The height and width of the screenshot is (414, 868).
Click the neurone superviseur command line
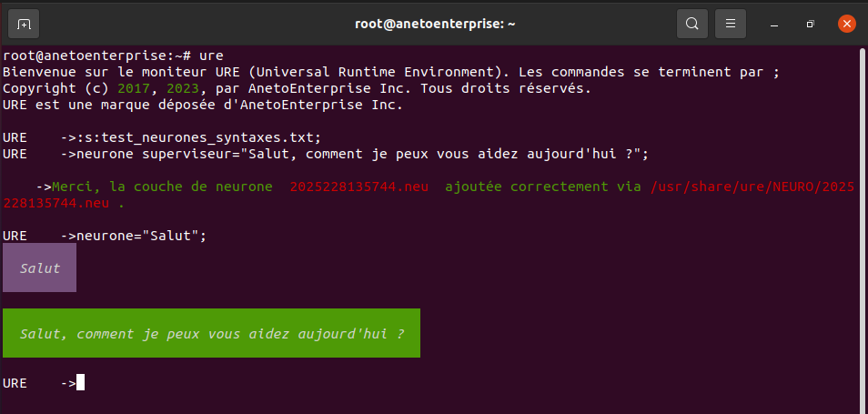326,154
